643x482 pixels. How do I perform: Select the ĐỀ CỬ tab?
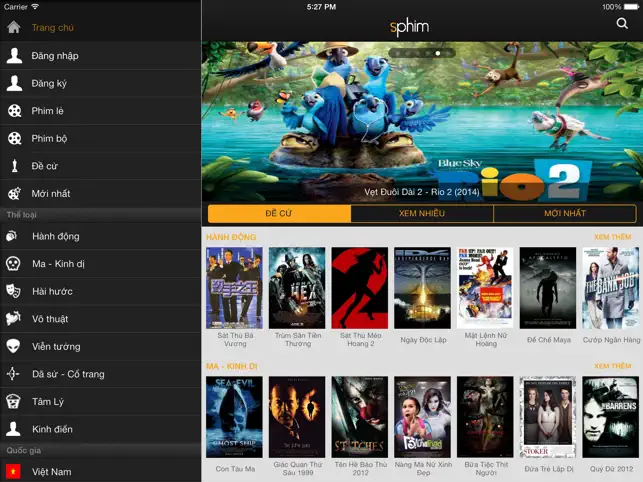pyautogui.click(x=279, y=213)
